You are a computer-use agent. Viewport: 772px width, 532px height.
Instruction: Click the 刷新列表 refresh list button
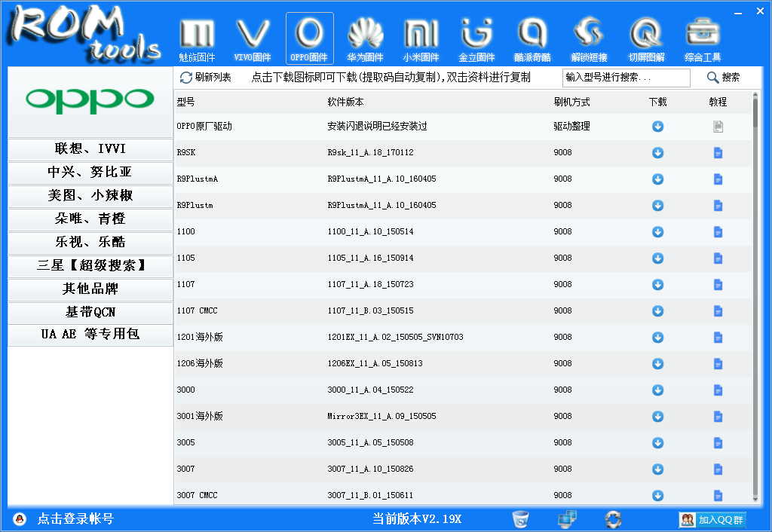(x=205, y=78)
